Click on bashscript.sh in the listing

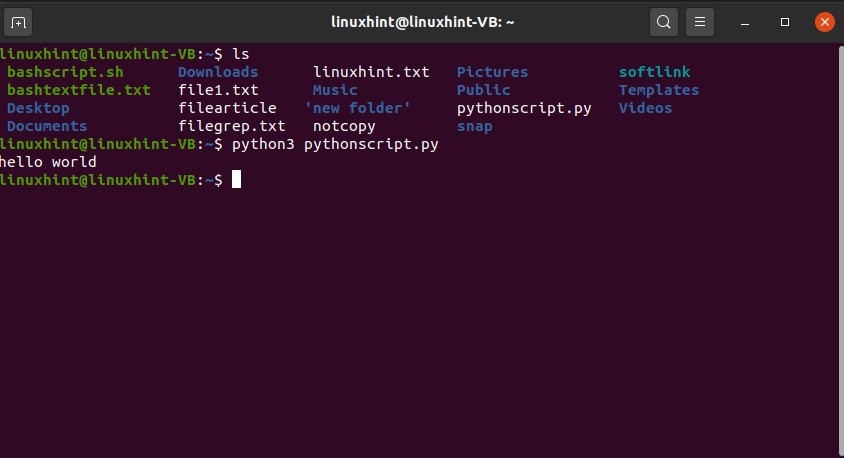pos(65,72)
